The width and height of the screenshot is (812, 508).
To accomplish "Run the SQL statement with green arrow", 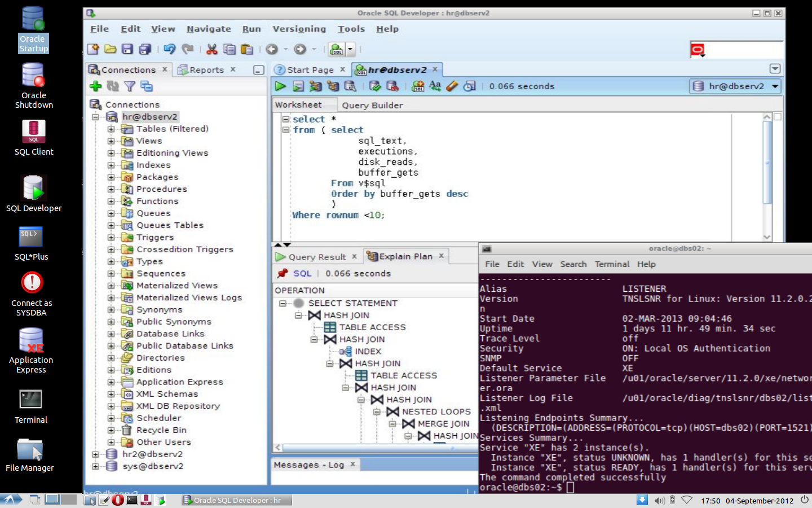I will click(x=280, y=86).
